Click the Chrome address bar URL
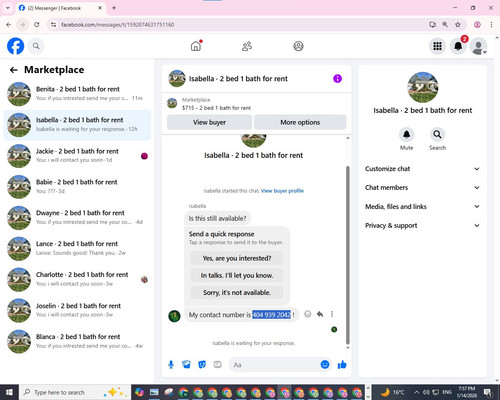500x400 pixels. [117, 25]
